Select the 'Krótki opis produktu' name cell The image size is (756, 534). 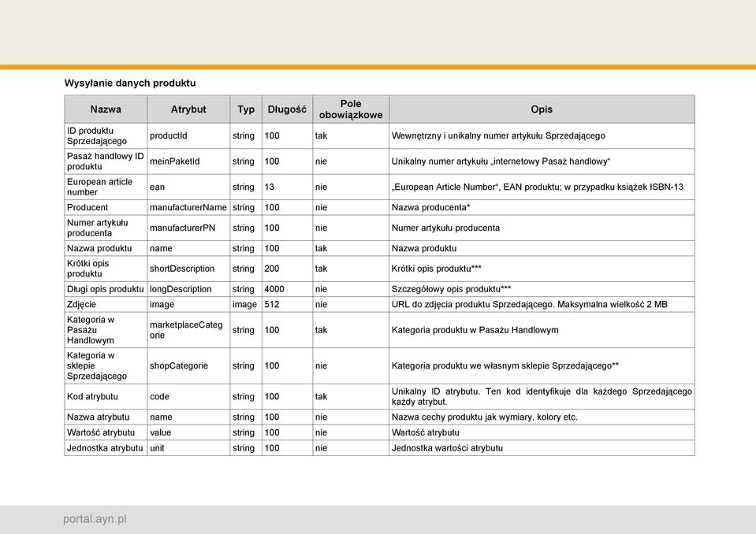106,269
